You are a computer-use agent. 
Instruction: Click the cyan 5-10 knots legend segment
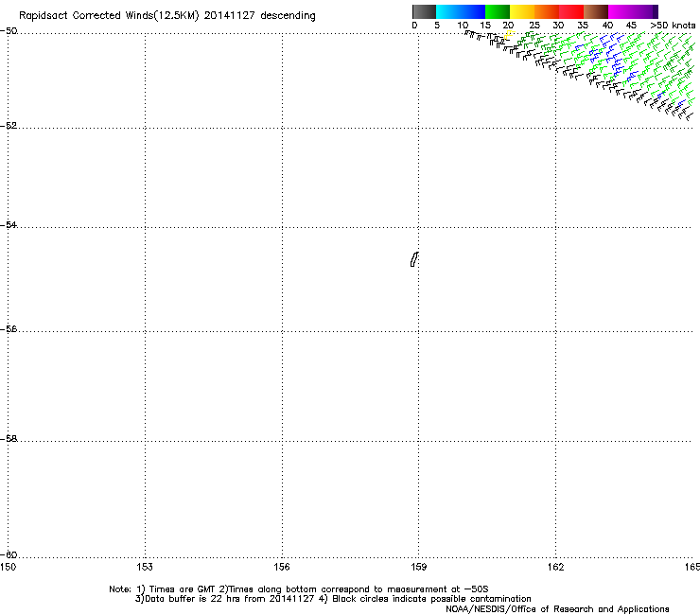(448, 11)
